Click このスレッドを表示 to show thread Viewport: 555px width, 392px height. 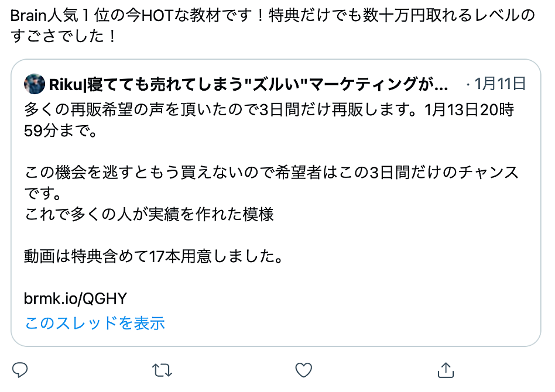[x=94, y=323]
